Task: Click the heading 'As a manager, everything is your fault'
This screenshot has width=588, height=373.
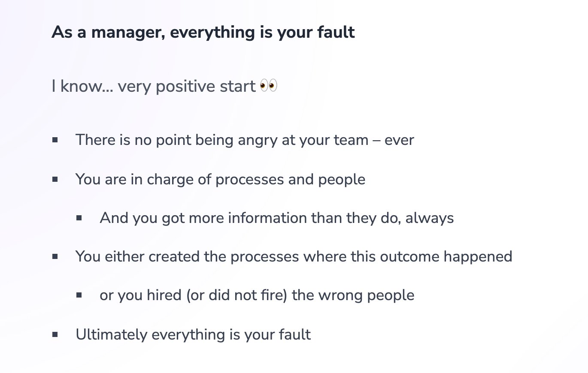Action: pyautogui.click(x=203, y=33)
